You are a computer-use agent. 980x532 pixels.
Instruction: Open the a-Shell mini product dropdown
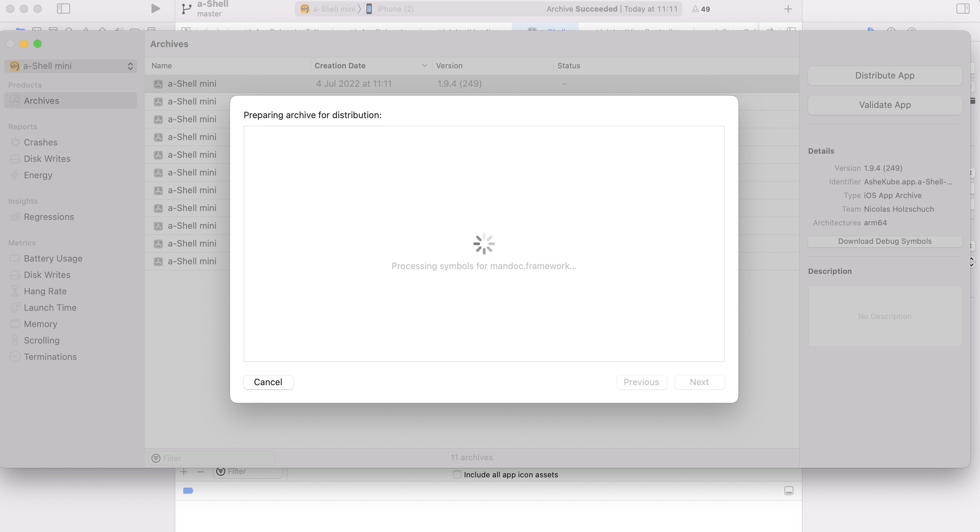(x=71, y=66)
